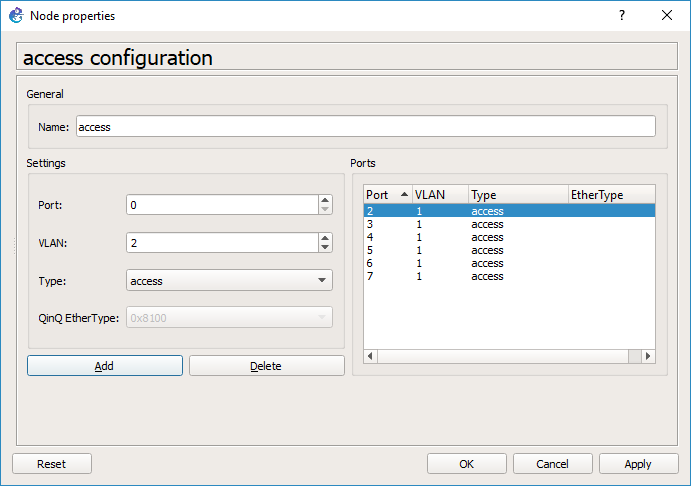Select port 5 row in Ports table
This screenshot has height=486, width=691.
click(508, 250)
